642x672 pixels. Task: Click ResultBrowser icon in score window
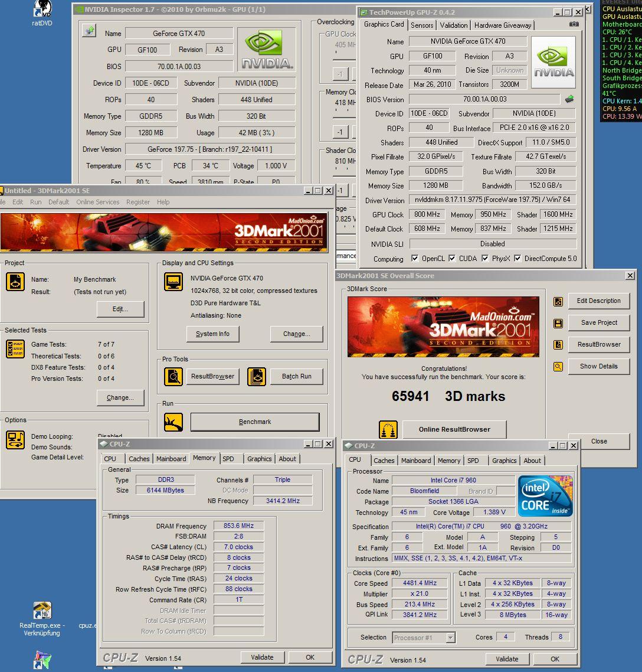click(x=558, y=345)
